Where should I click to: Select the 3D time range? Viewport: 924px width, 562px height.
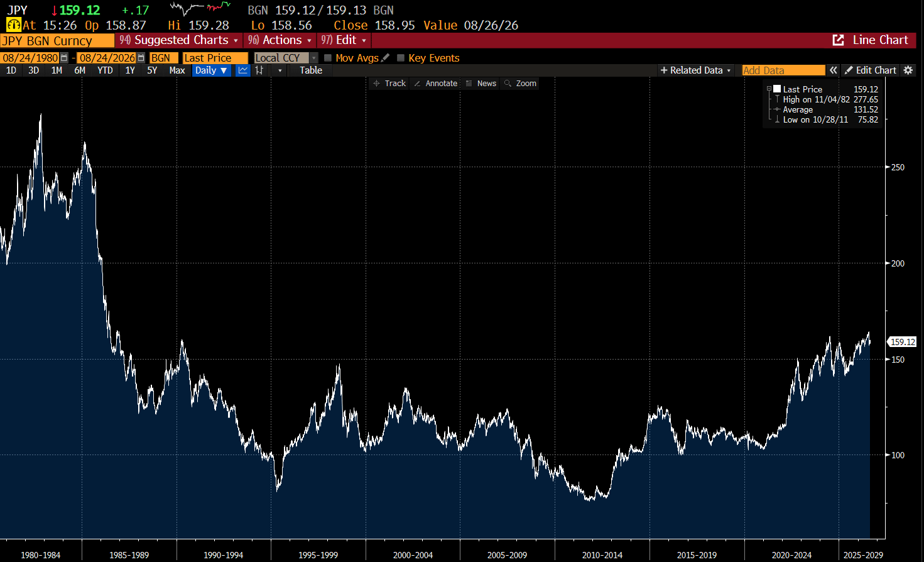click(34, 70)
